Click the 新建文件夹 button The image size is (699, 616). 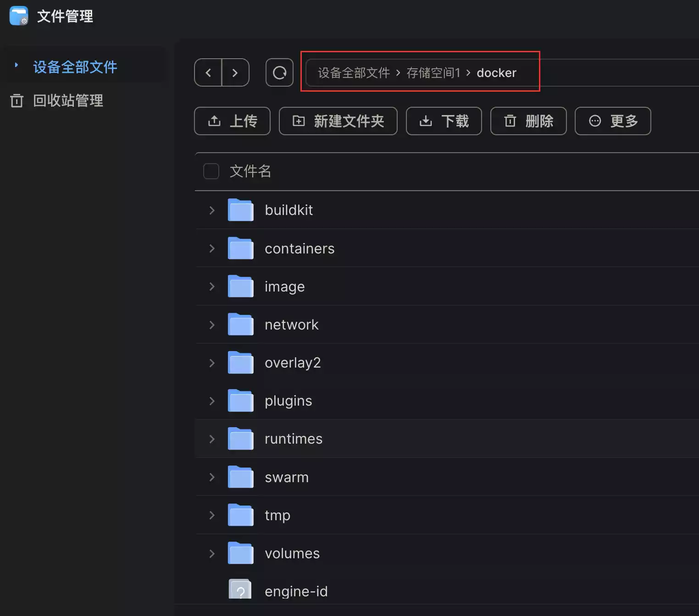point(338,121)
